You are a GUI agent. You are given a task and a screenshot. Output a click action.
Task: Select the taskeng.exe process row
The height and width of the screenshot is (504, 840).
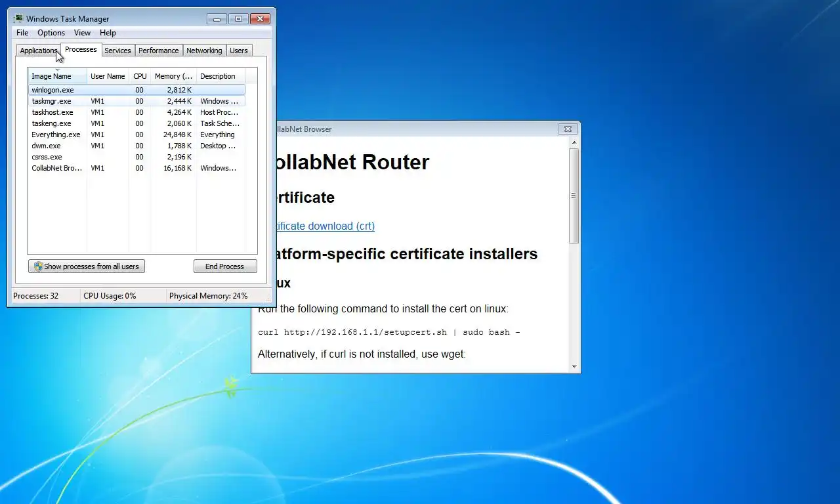click(136, 123)
